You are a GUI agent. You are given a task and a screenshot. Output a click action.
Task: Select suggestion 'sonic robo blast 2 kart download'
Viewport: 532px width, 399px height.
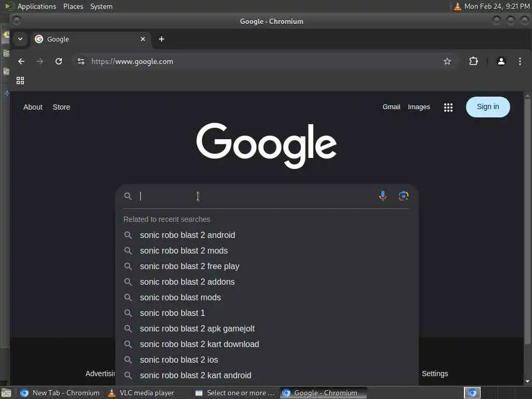pyautogui.click(x=267, y=344)
